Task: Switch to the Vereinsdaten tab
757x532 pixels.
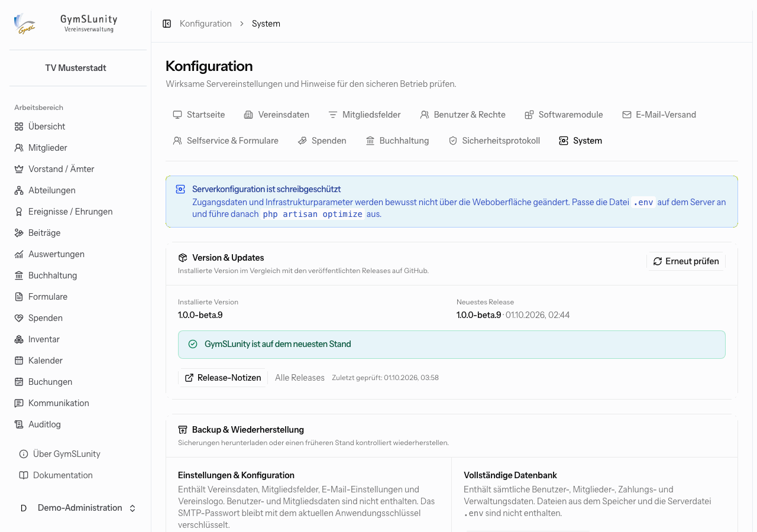Action: coord(277,115)
